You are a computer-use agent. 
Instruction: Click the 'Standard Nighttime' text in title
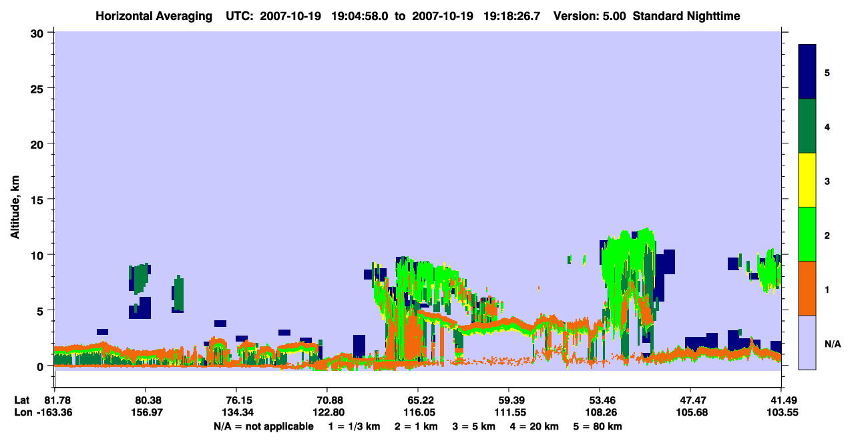(686, 16)
